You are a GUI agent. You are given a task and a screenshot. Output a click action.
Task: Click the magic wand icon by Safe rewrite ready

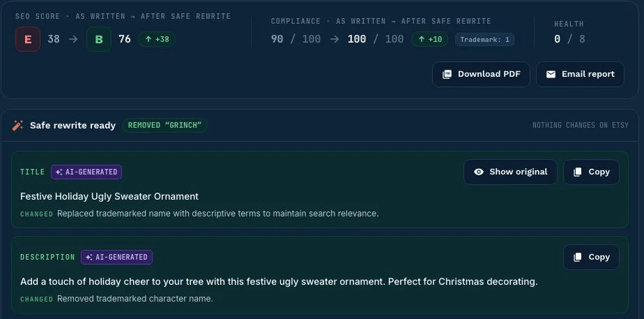(x=17, y=126)
